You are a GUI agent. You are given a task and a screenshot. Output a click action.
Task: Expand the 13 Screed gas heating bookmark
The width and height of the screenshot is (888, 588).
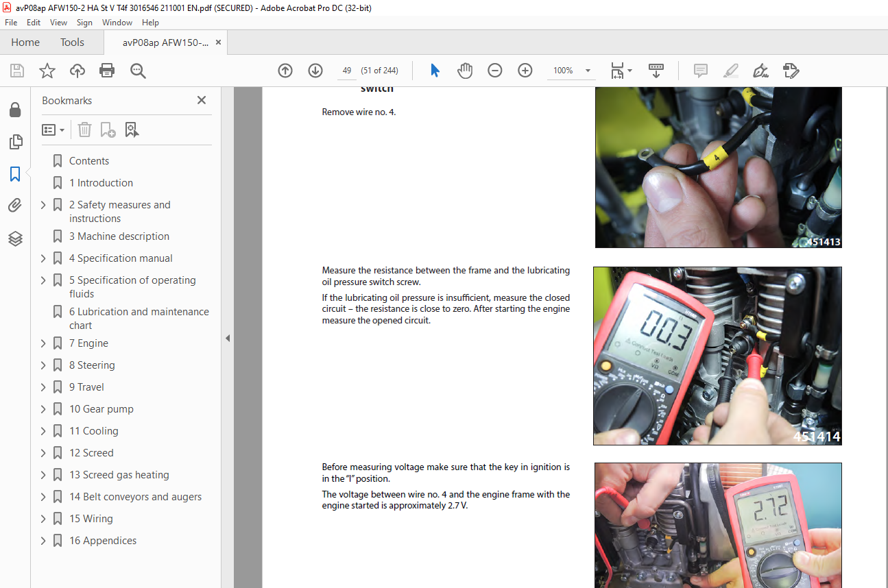point(44,475)
